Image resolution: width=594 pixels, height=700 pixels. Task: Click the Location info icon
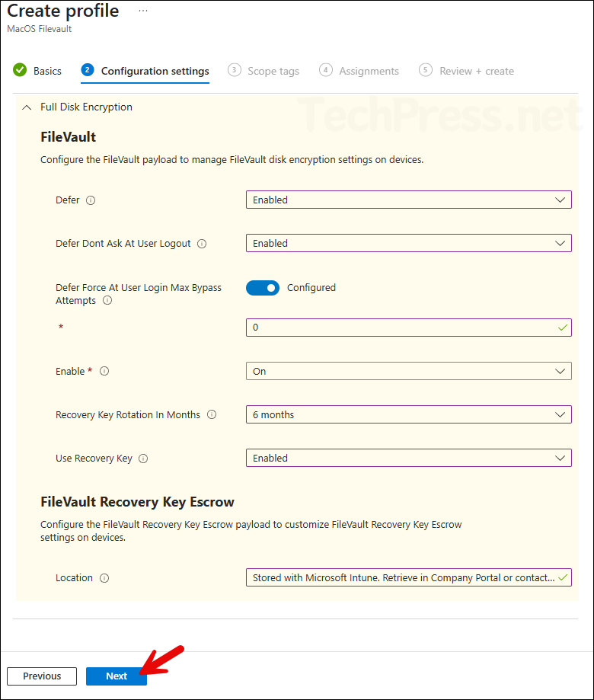click(x=104, y=578)
